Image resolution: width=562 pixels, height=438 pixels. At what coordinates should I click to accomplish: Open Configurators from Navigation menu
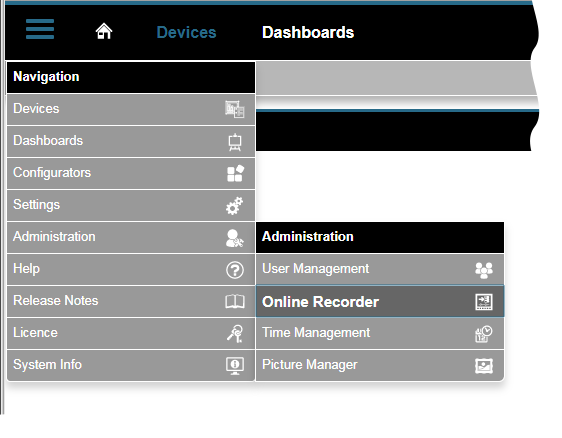131,173
